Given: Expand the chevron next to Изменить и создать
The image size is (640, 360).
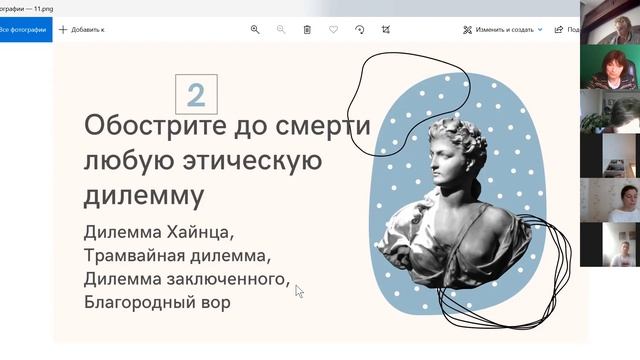Looking at the screenshot, I should coord(540,29).
